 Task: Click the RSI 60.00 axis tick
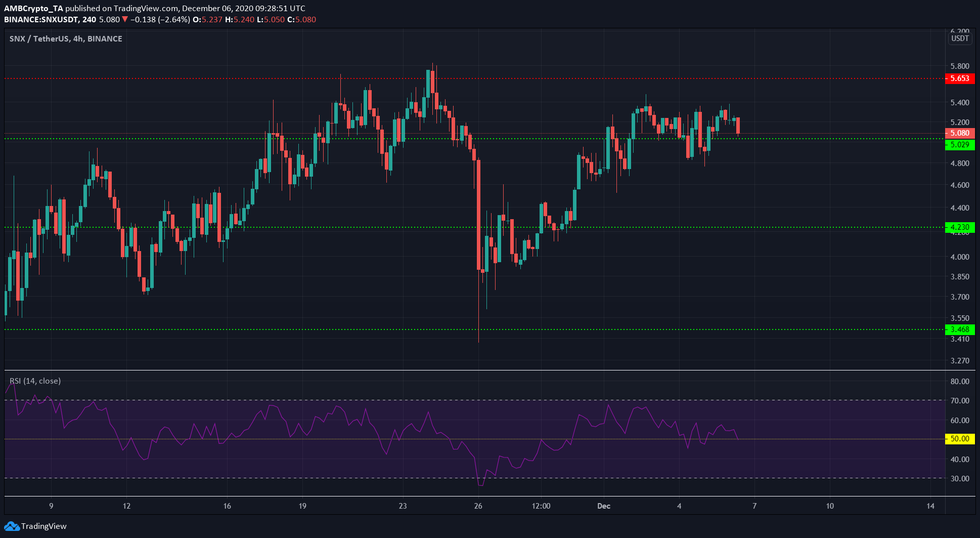pos(960,421)
